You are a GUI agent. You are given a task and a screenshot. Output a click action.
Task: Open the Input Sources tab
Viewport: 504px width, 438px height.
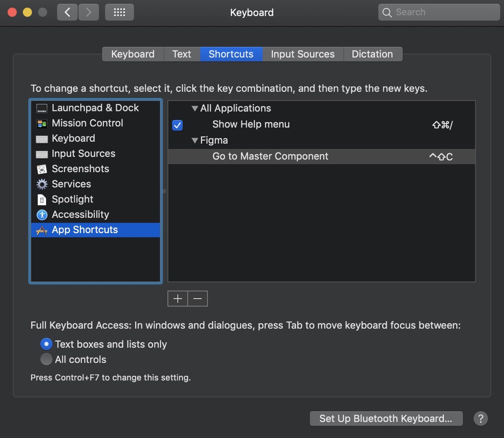(303, 54)
